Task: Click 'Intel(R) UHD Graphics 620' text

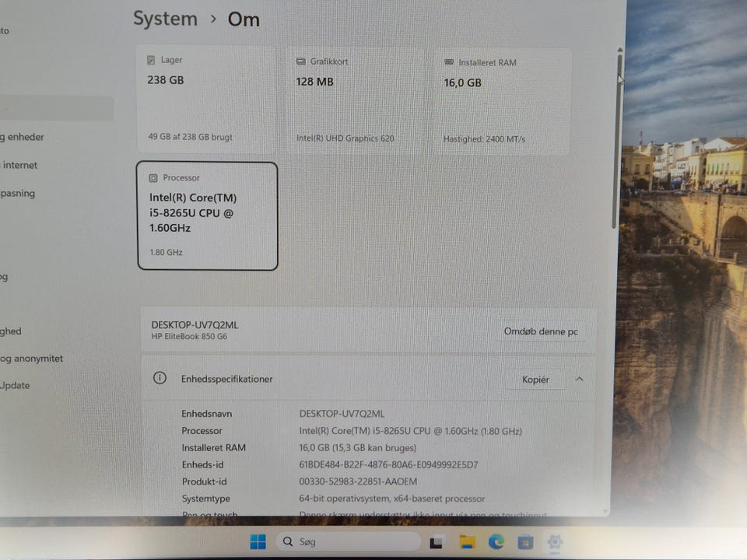Action: [x=345, y=138]
